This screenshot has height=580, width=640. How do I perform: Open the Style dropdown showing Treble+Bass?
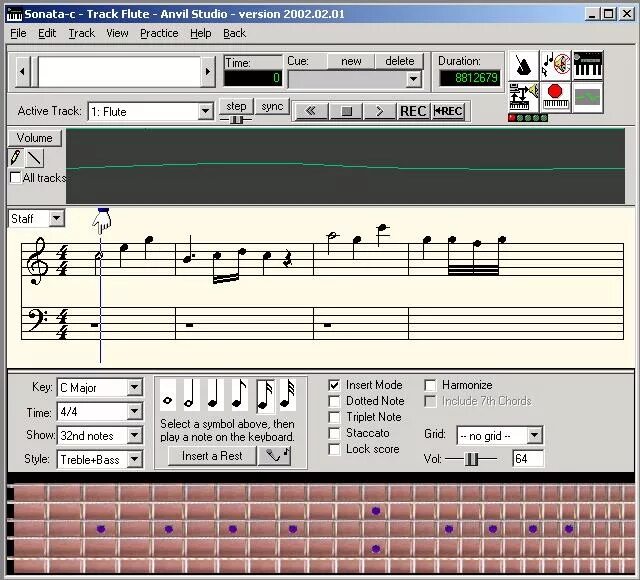[x=134, y=460]
